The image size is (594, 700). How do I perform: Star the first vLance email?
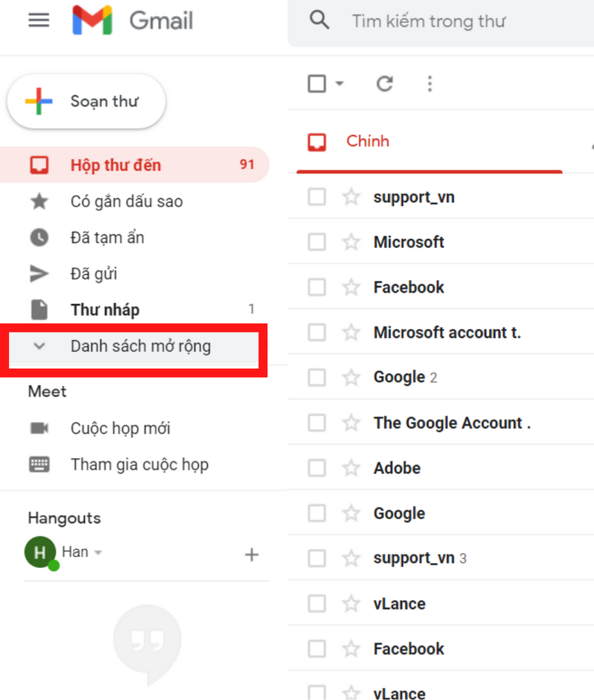pyautogui.click(x=351, y=604)
